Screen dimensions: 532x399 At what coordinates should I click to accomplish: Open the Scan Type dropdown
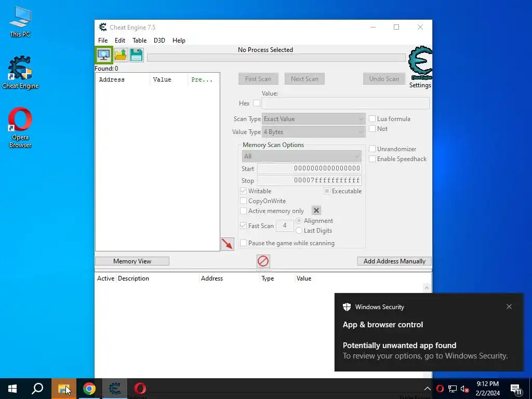(313, 119)
